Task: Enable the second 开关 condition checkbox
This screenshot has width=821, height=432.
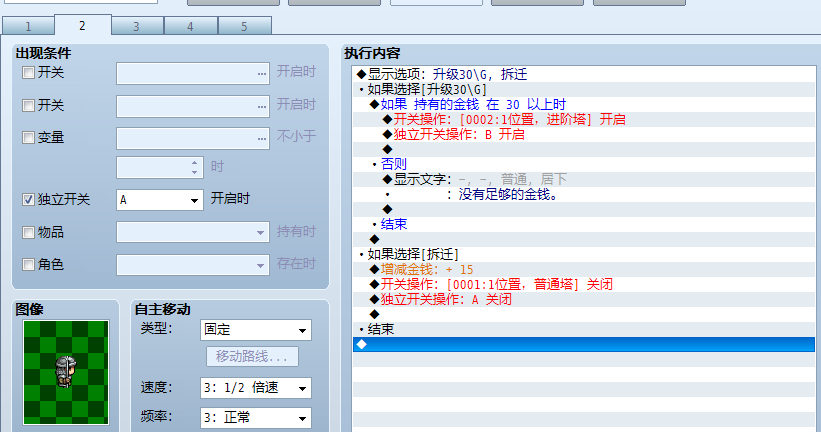Action: tap(28, 106)
